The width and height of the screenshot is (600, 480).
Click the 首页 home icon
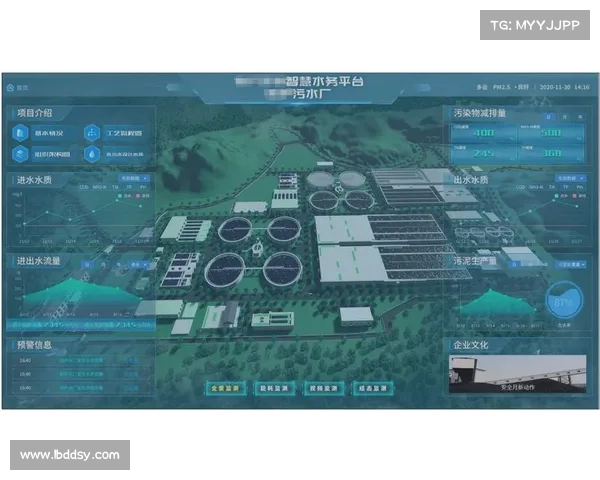click(x=11, y=88)
